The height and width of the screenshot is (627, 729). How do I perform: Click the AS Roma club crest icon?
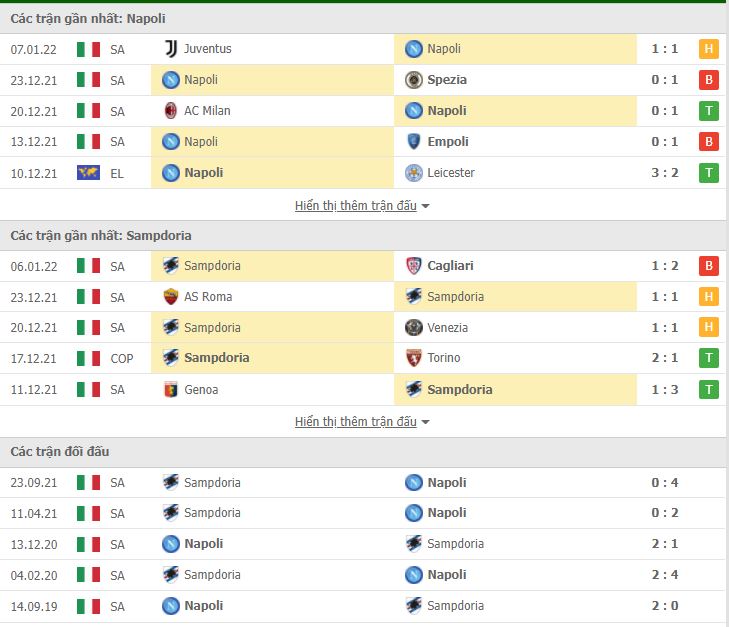point(171,297)
